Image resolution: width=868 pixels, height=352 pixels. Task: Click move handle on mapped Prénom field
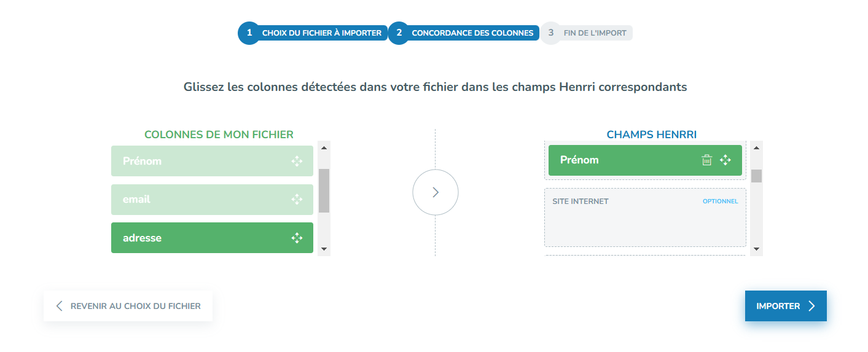coord(725,160)
